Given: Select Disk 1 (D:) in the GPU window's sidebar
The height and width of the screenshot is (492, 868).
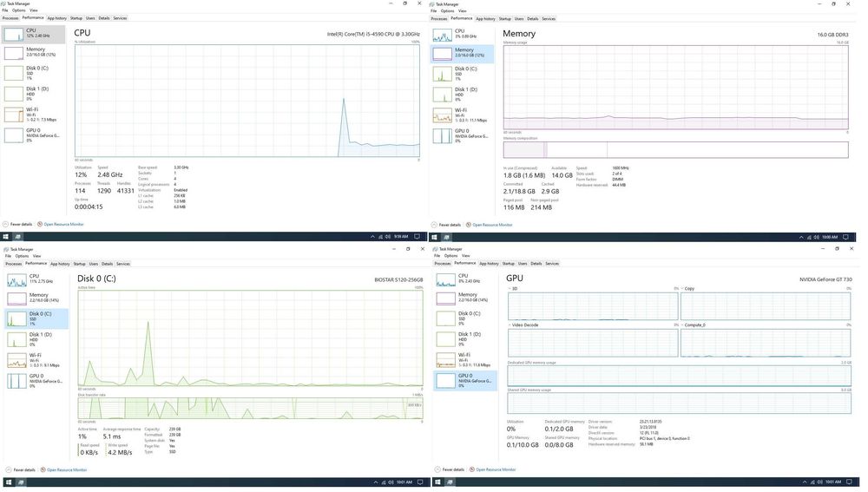Looking at the screenshot, I should pos(465,338).
